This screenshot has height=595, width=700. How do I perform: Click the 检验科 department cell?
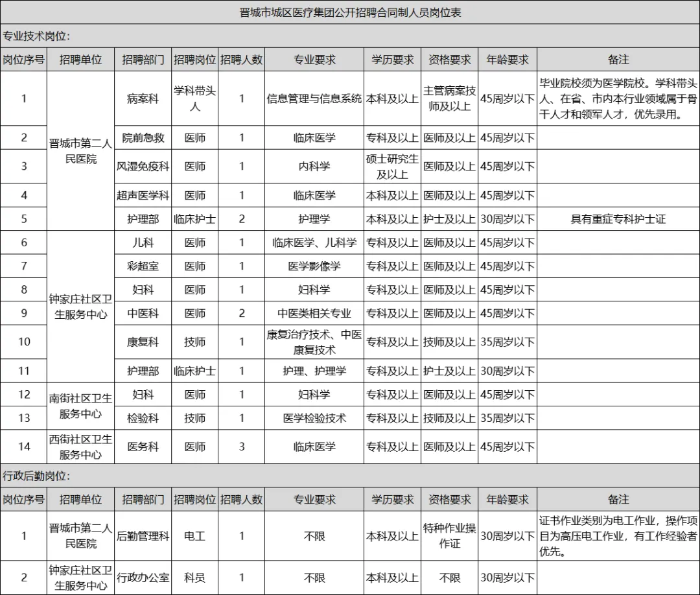(143, 418)
